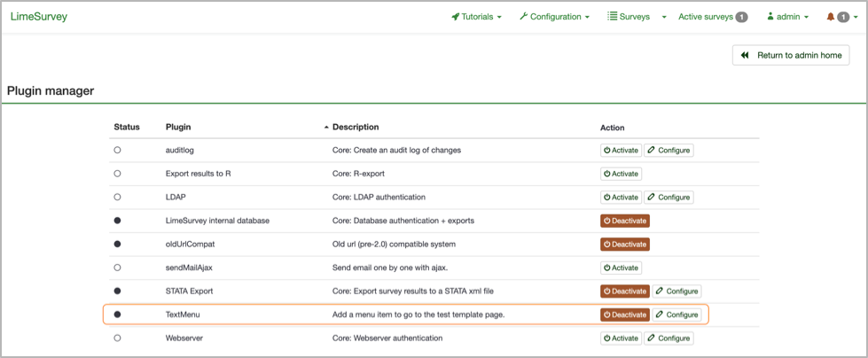
Task: Click the admin user icon
Action: click(x=770, y=17)
